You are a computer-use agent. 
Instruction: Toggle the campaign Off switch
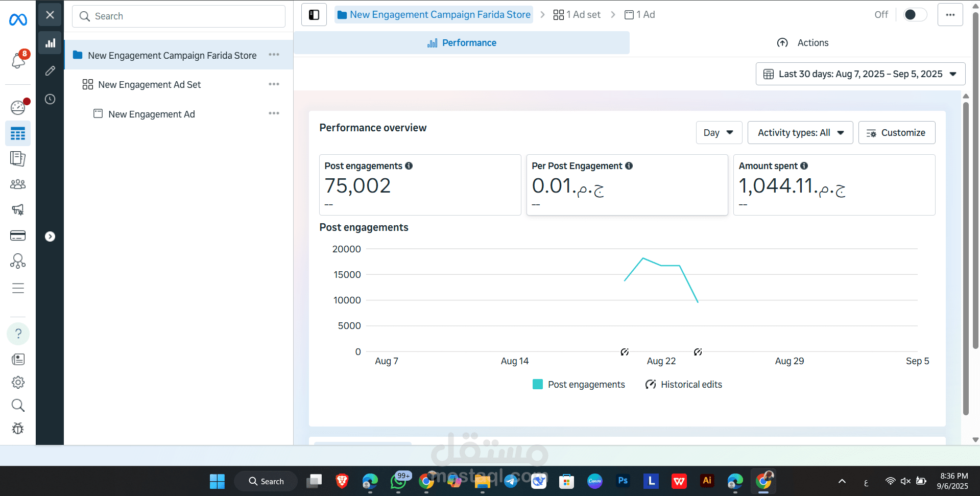tap(914, 15)
